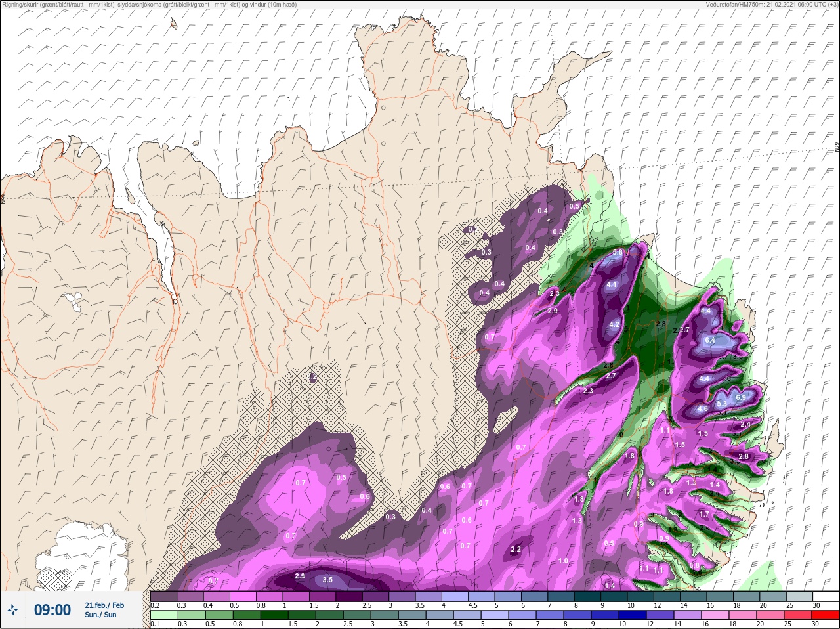Image resolution: width=840 pixels, height=629 pixels.
Task: Click the 4.1 precipitation value on map
Action: tap(612, 284)
